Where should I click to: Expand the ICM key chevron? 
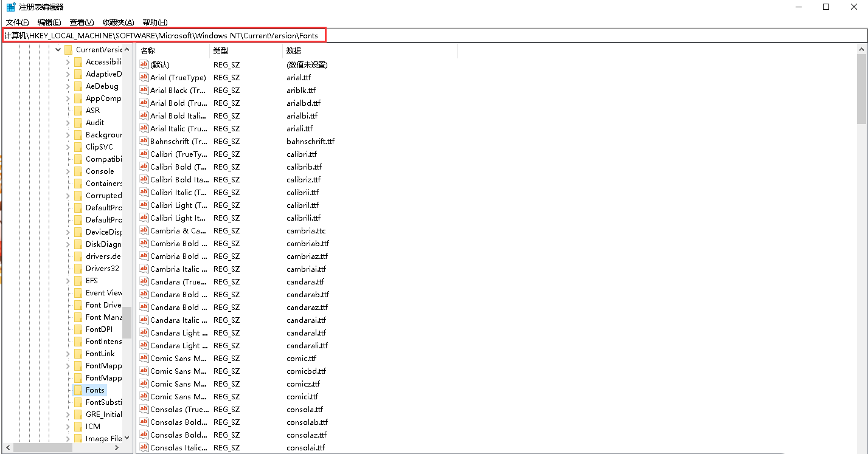point(68,427)
